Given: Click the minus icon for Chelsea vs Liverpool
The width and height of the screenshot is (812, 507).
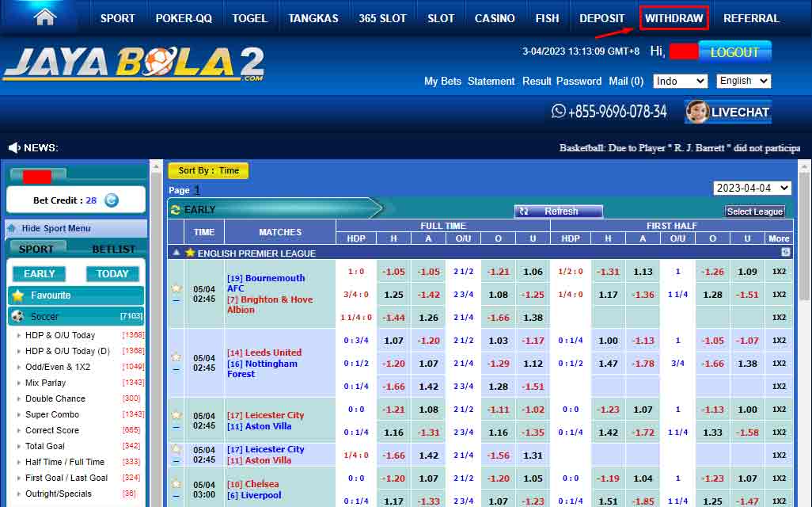Looking at the screenshot, I should (176, 496).
